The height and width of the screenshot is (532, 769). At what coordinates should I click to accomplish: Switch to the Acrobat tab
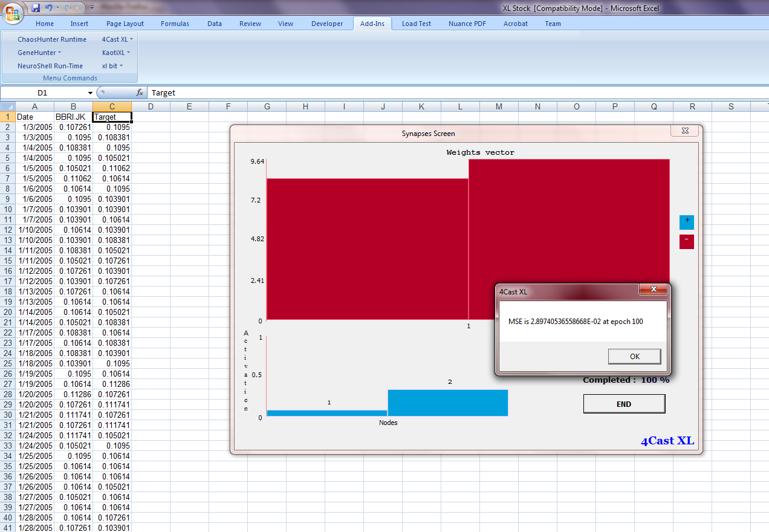click(516, 24)
